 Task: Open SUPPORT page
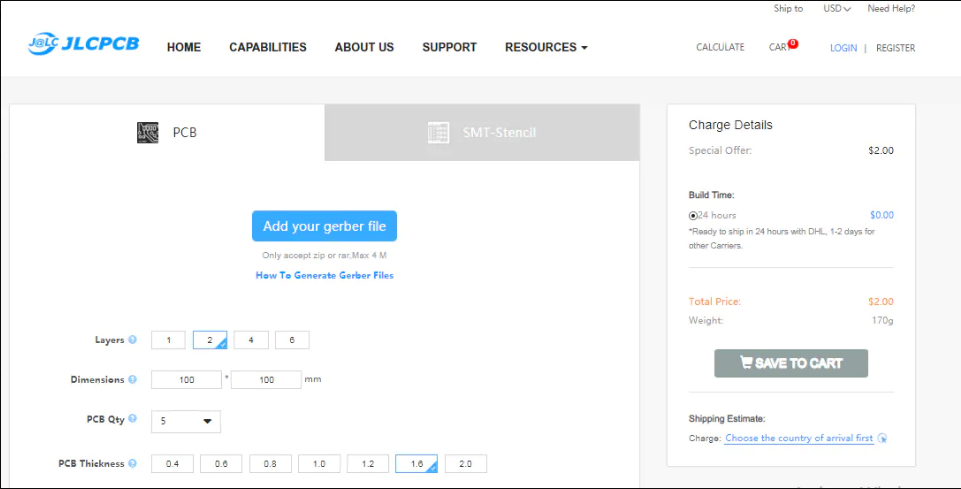click(x=449, y=47)
